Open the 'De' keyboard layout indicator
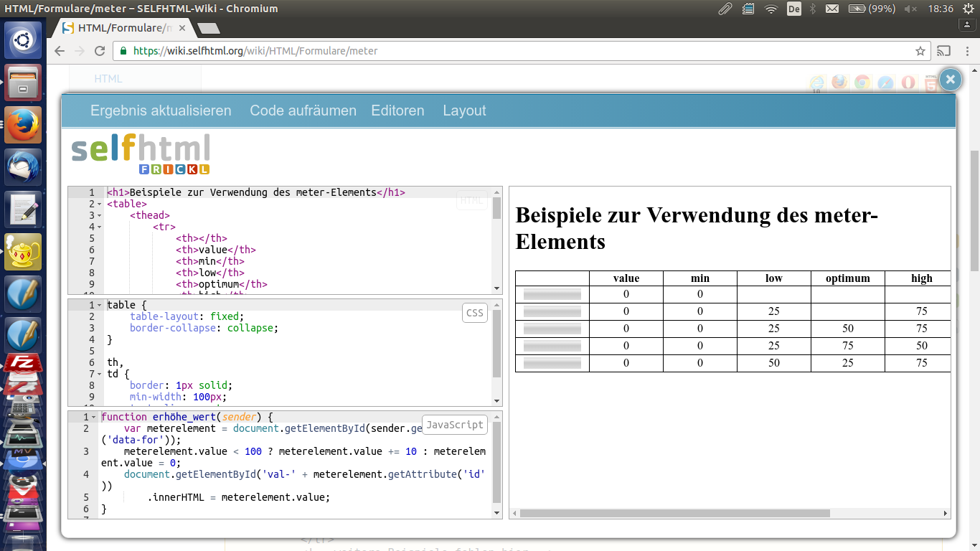Screen dimensions: 980x551 tap(793, 9)
